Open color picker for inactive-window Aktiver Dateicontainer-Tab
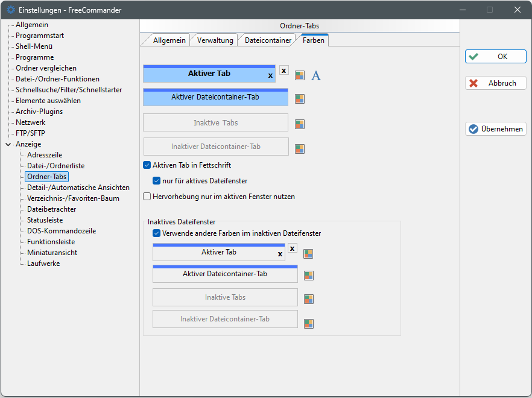Viewport: 532px width, 398px height. [308, 276]
